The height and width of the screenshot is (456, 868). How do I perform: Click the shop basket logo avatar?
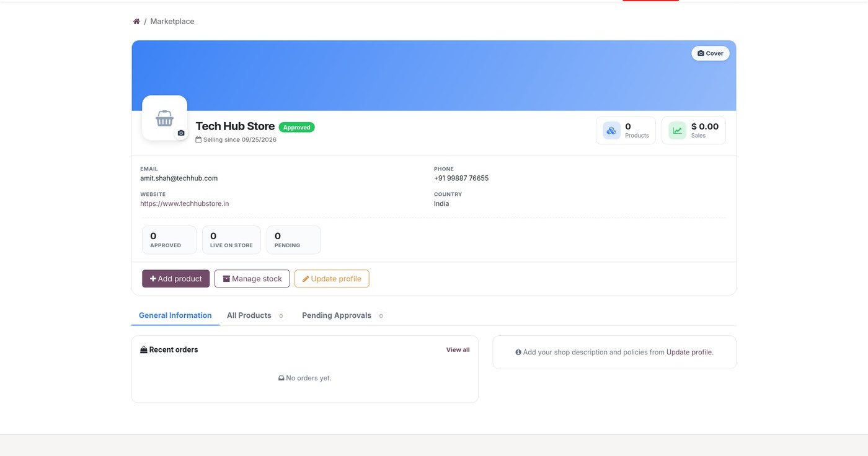(164, 118)
